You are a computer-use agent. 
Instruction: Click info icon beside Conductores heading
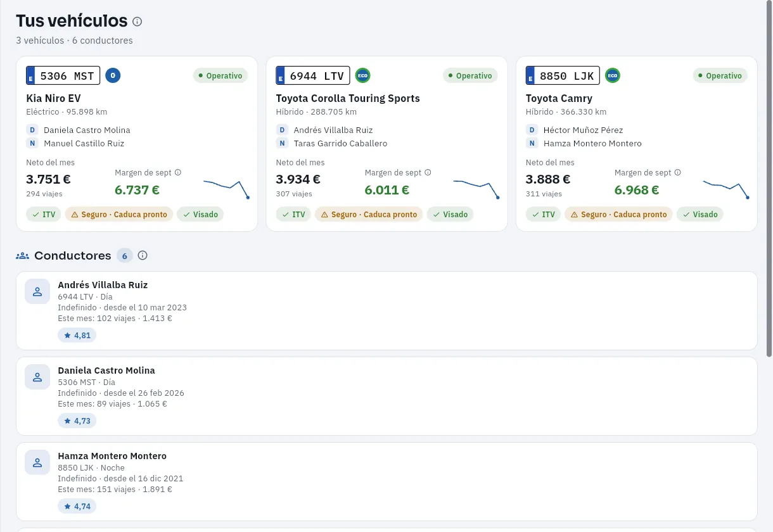(x=143, y=255)
